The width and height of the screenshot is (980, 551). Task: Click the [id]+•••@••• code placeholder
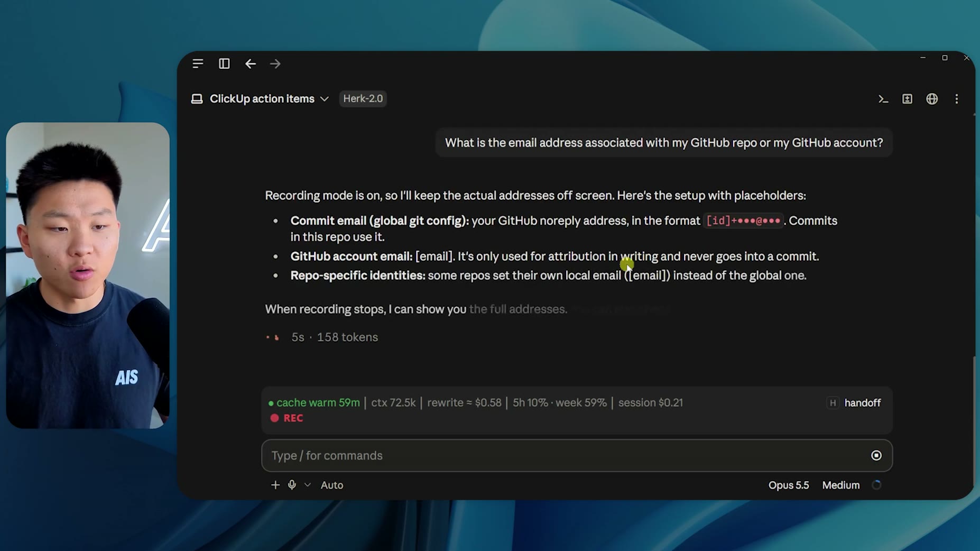[x=743, y=221]
